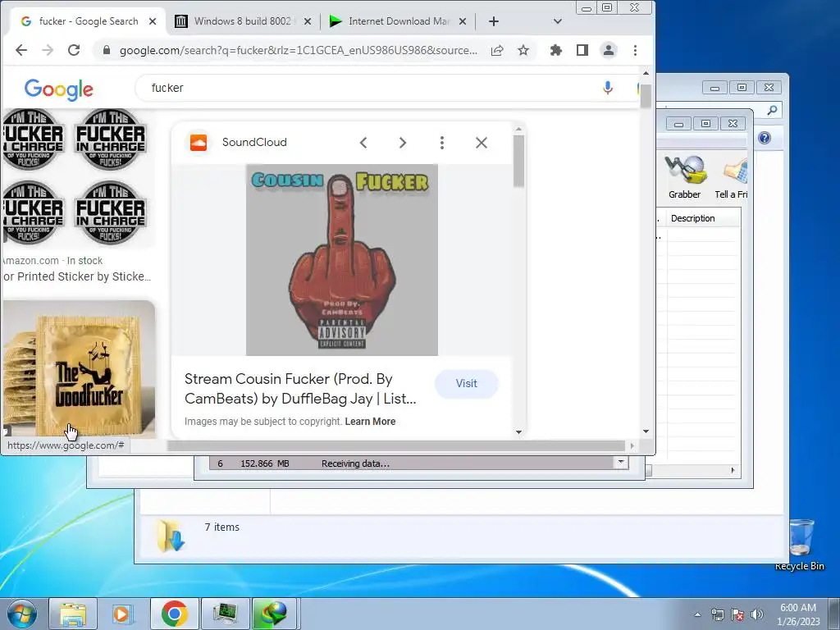Screen dimensions: 840x630
Task: Click the SoundCloud source name
Action: (x=254, y=143)
